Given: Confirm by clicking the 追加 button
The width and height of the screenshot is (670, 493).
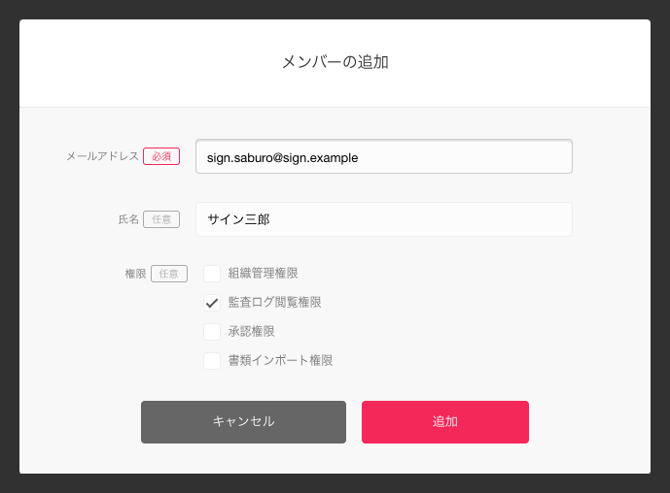Looking at the screenshot, I should (445, 422).
